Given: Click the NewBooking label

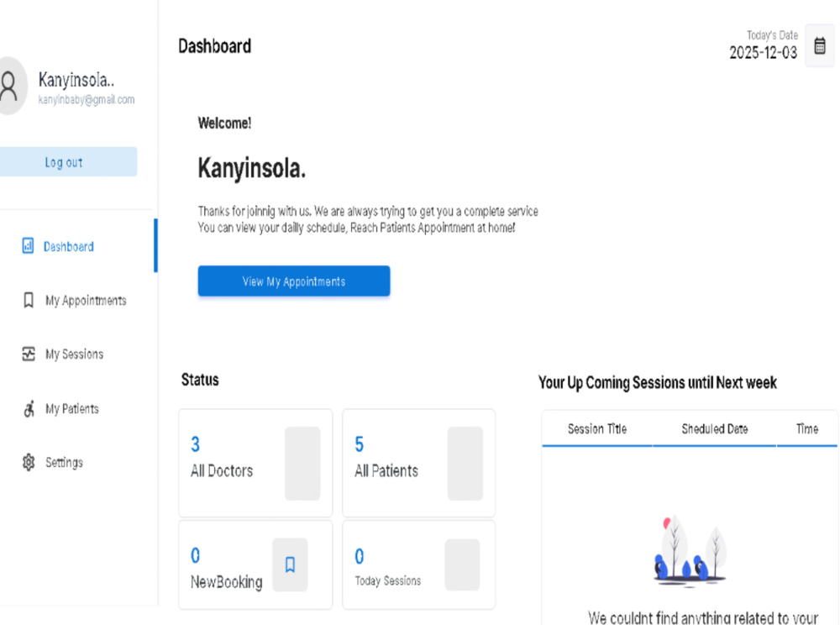Looking at the screenshot, I should [227, 582].
